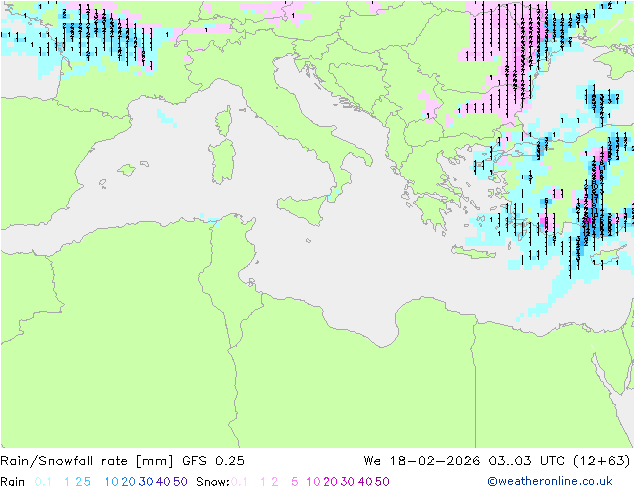
Task: Select the Snow legend 30 color value
Action: pyautogui.click(x=348, y=482)
